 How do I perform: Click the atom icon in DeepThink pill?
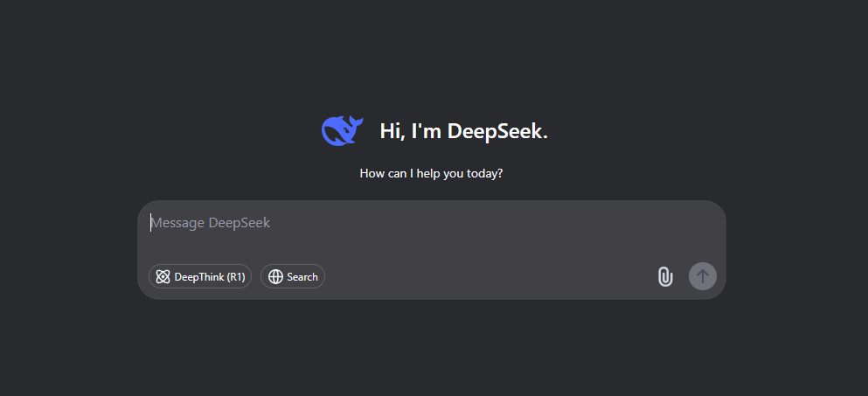[163, 277]
